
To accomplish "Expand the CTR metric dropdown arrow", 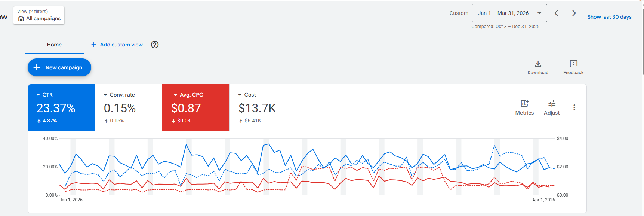I will click(38, 95).
